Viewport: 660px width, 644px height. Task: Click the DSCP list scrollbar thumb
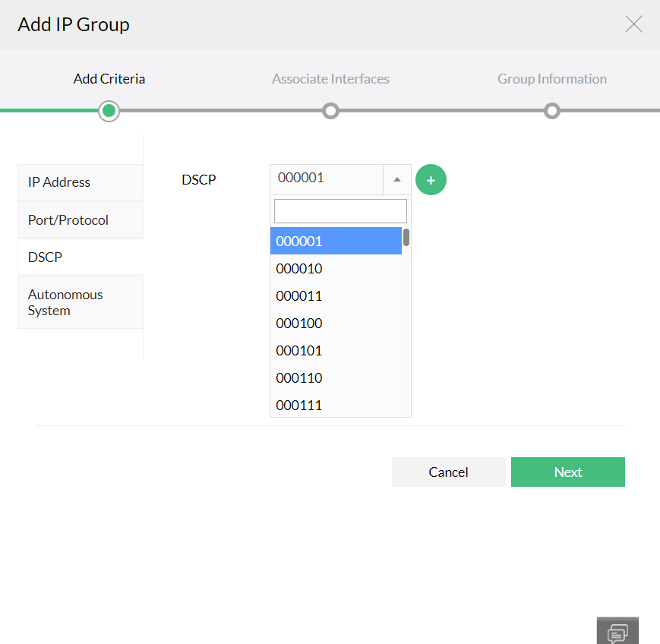406,238
